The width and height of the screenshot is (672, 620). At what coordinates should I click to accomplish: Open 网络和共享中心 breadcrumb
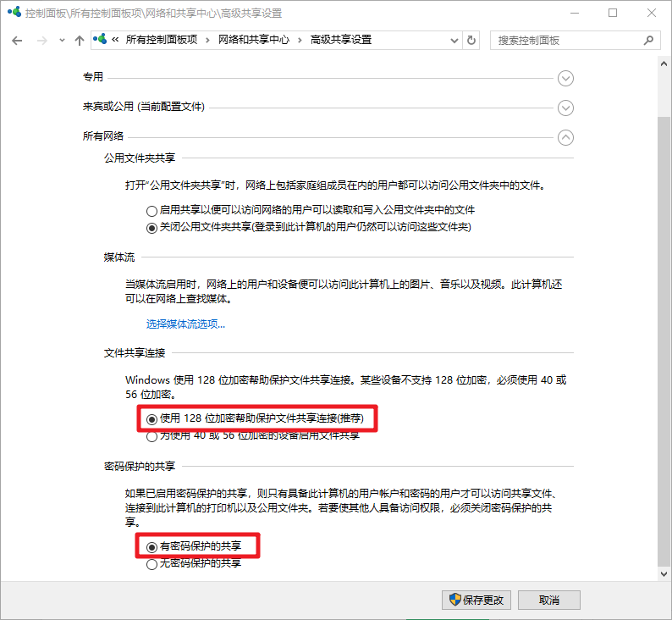click(x=254, y=40)
